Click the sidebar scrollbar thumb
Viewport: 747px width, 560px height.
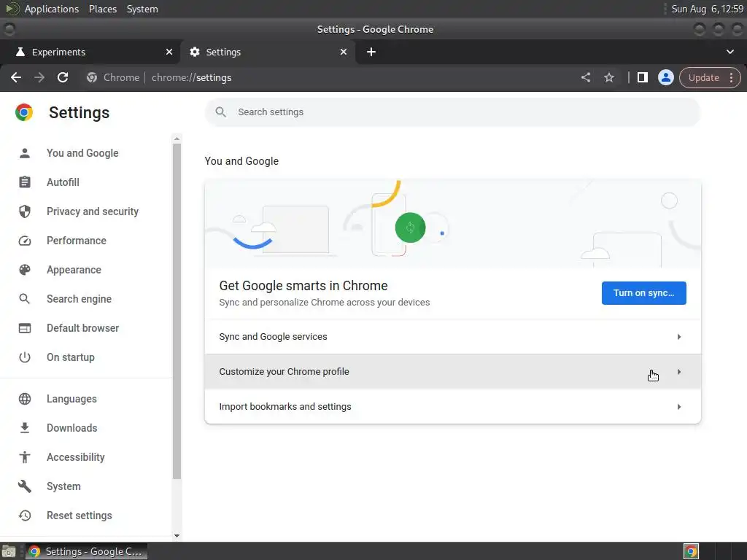pos(177,311)
